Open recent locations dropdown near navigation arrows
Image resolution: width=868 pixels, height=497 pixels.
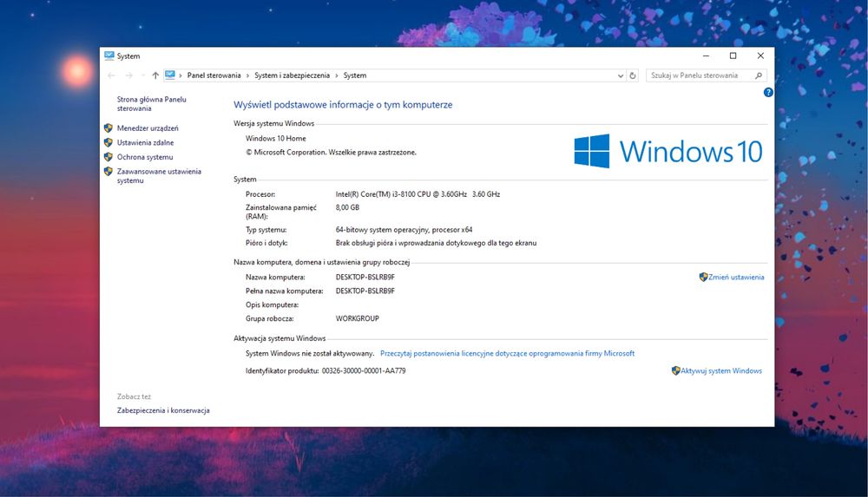point(143,75)
